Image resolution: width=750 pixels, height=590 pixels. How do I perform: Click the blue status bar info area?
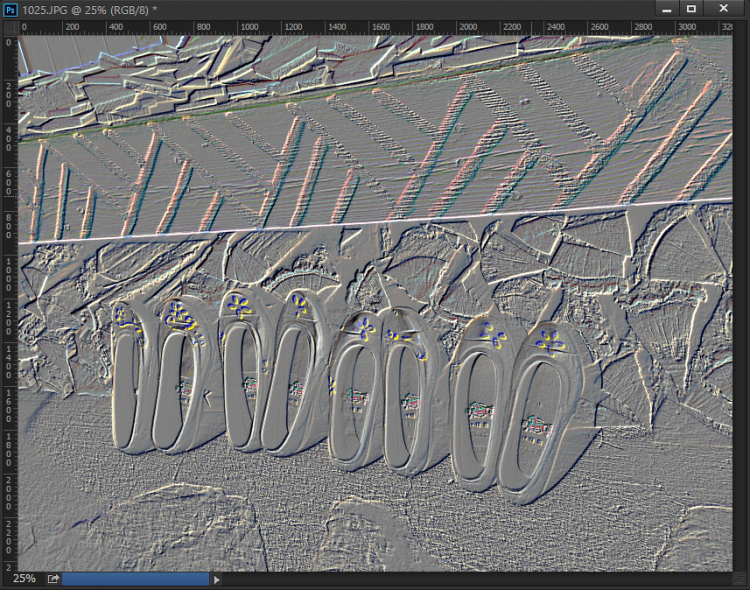(x=136, y=578)
